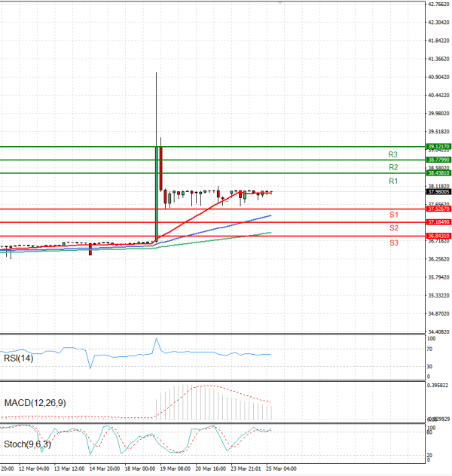Click the S3 support level label

coord(394,243)
